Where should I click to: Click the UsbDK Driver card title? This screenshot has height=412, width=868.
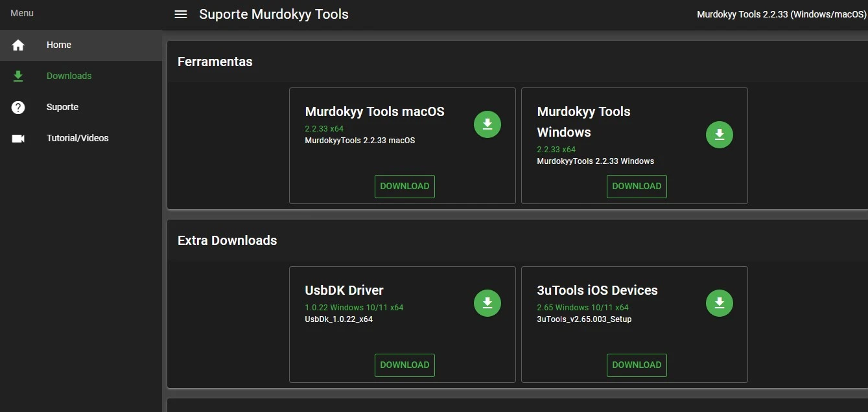[x=344, y=290]
